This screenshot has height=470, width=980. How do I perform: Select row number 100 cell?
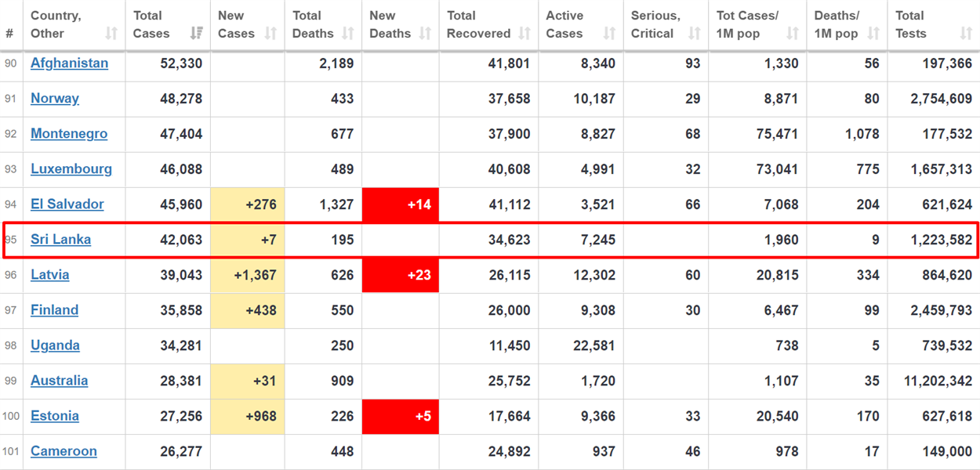(11, 416)
